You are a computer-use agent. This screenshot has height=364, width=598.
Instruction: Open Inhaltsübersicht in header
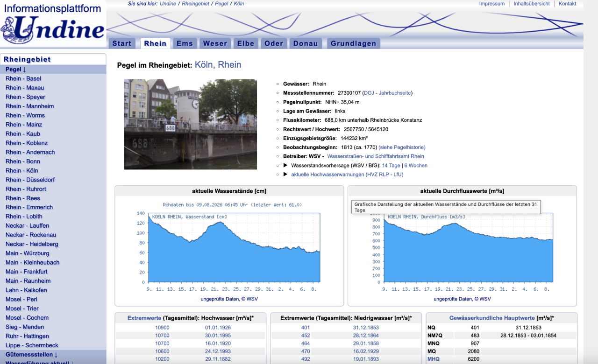click(x=532, y=4)
